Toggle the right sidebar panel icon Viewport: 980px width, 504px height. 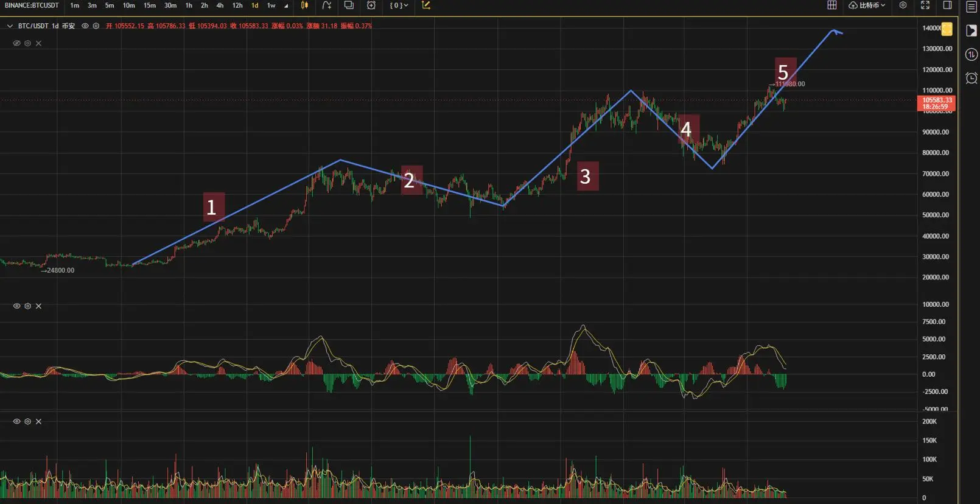(x=948, y=5)
